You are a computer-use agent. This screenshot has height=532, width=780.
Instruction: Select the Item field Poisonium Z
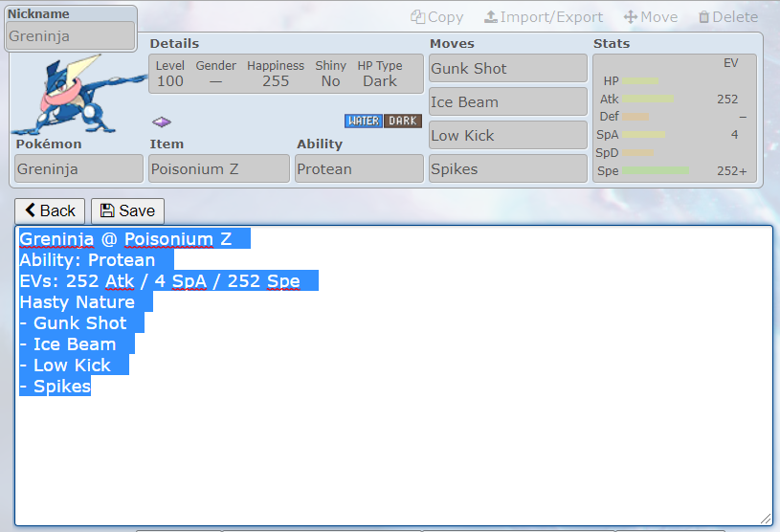coord(219,168)
